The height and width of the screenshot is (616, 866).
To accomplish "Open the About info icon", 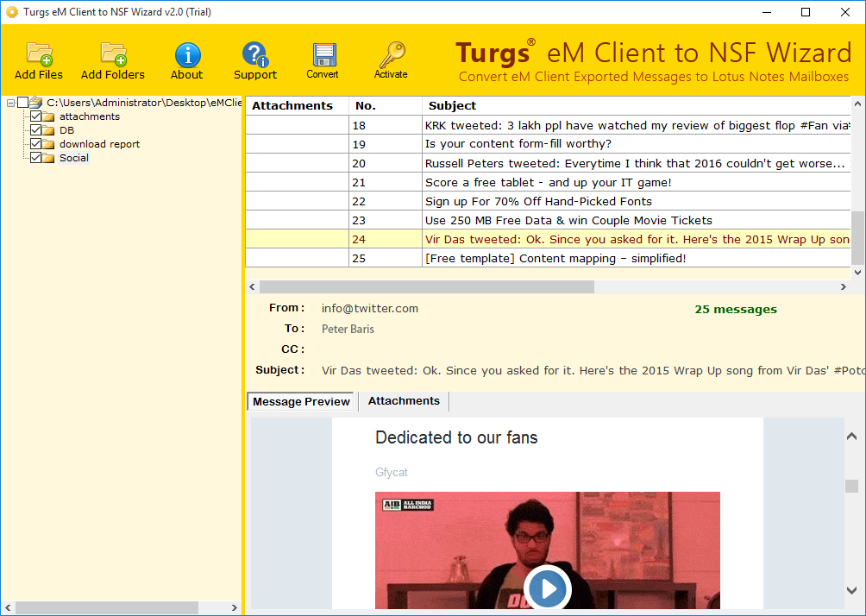I will point(187,54).
